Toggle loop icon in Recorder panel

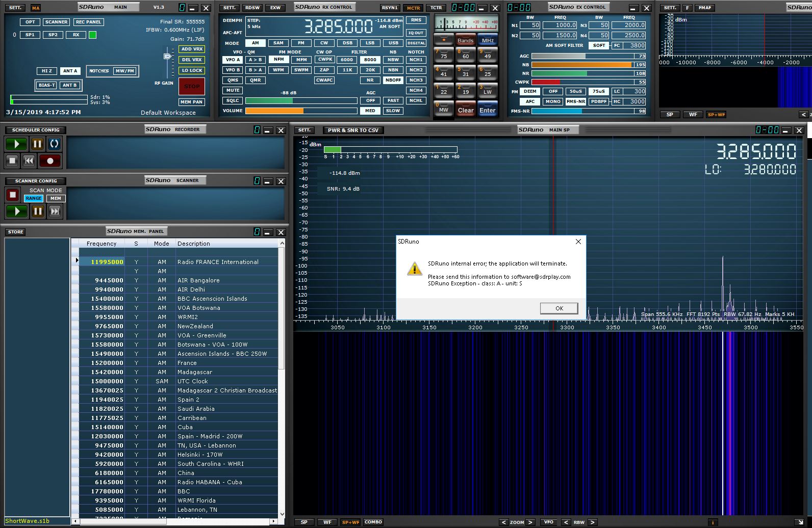tap(54, 144)
